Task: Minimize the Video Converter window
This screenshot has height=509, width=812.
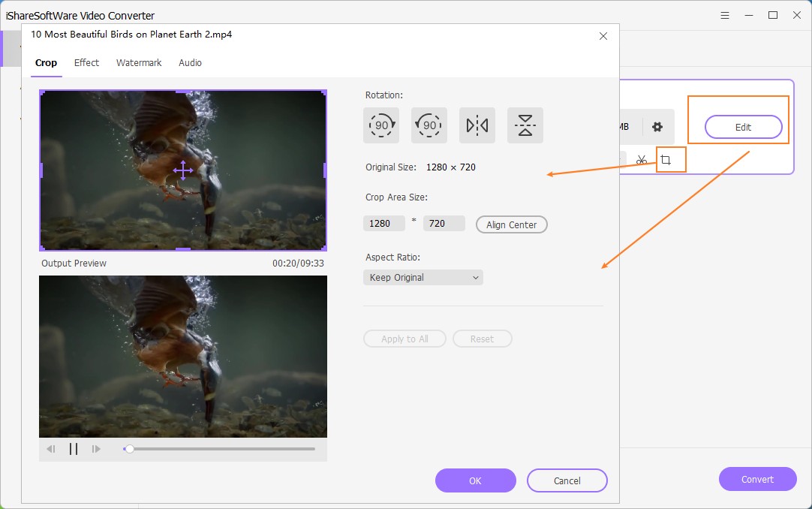Action: click(x=749, y=16)
